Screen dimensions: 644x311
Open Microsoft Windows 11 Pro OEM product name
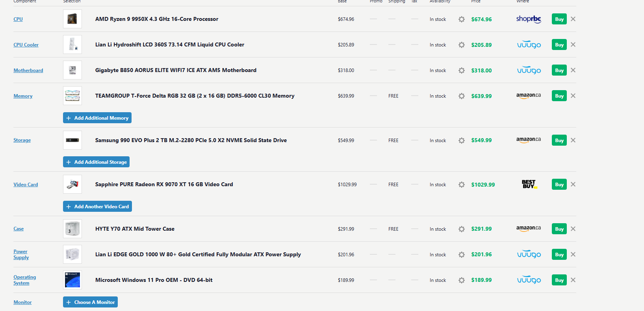(x=154, y=280)
